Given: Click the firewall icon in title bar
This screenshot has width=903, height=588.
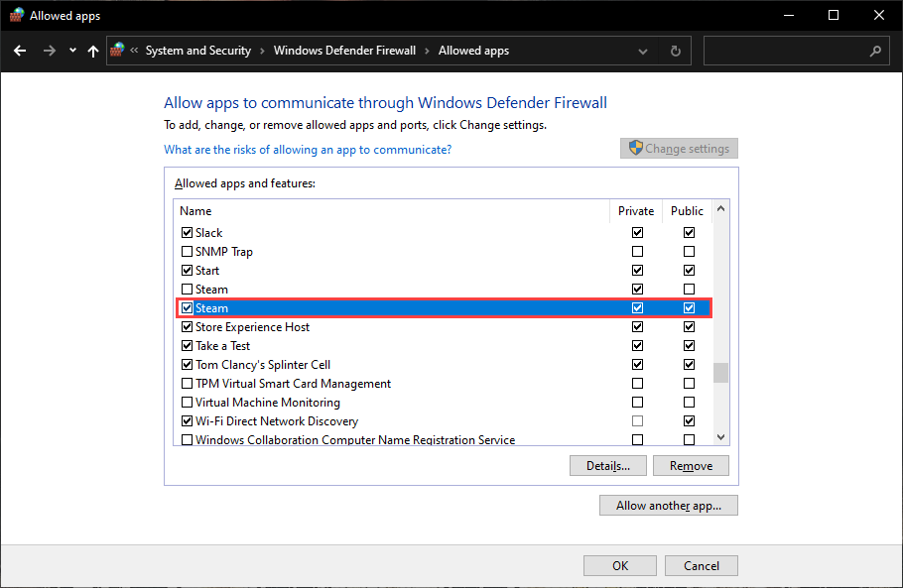Looking at the screenshot, I should point(15,15).
